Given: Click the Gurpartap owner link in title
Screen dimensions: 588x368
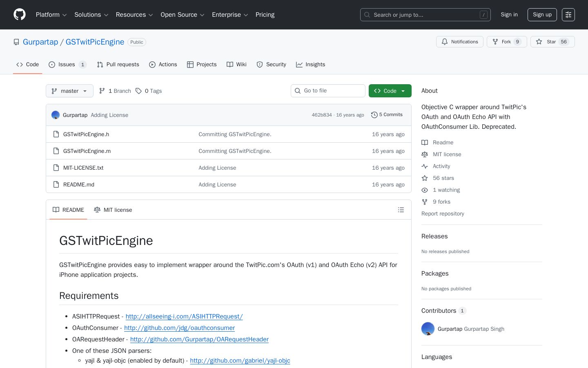Looking at the screenshot, I should pos(40,42).
